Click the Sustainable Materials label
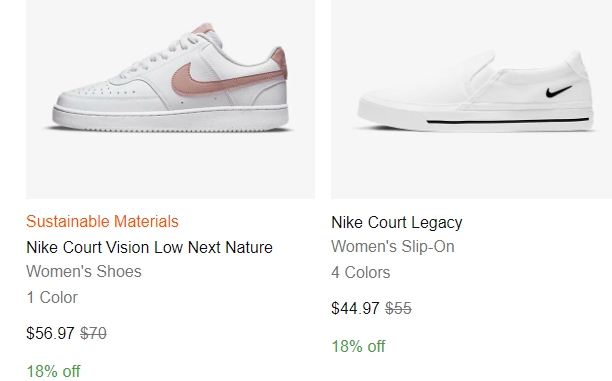 click(102, 221)
